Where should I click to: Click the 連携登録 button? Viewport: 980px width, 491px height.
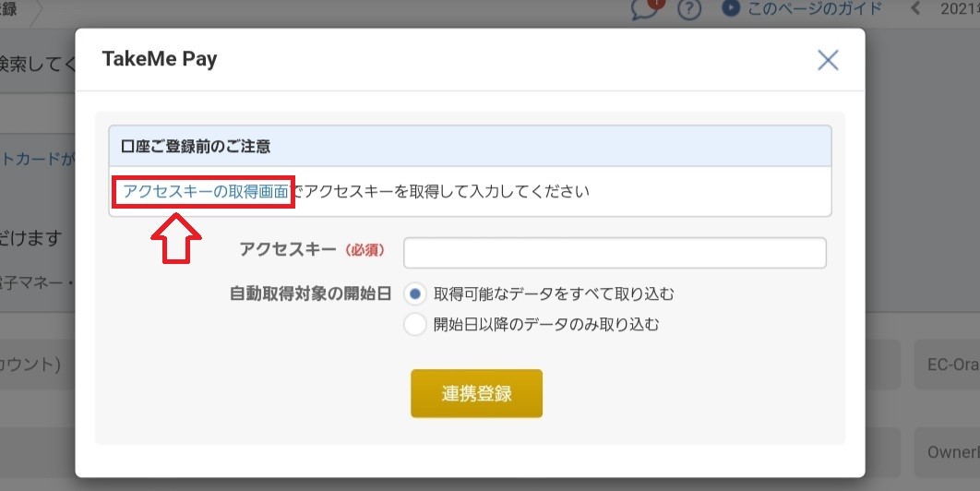(x=476, y=393)
